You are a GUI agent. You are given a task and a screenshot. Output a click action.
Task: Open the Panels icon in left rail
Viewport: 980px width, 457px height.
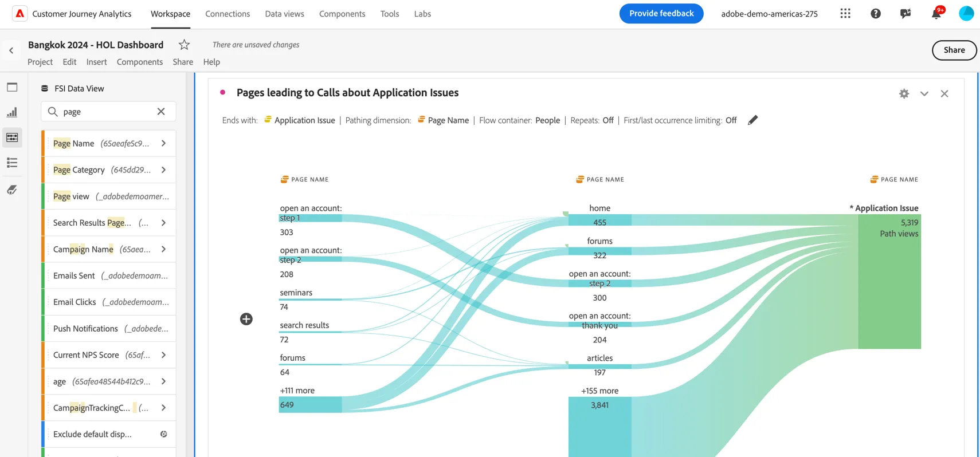(x=12, y=87)
